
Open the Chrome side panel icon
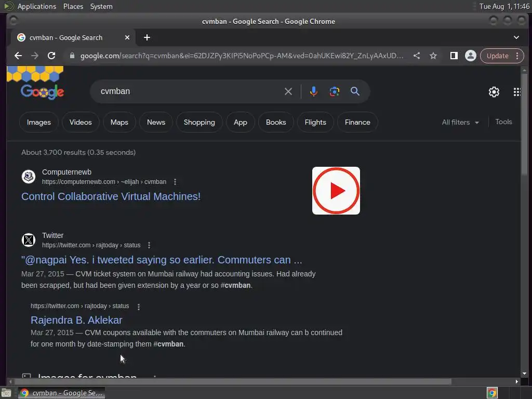click(454, 56)
